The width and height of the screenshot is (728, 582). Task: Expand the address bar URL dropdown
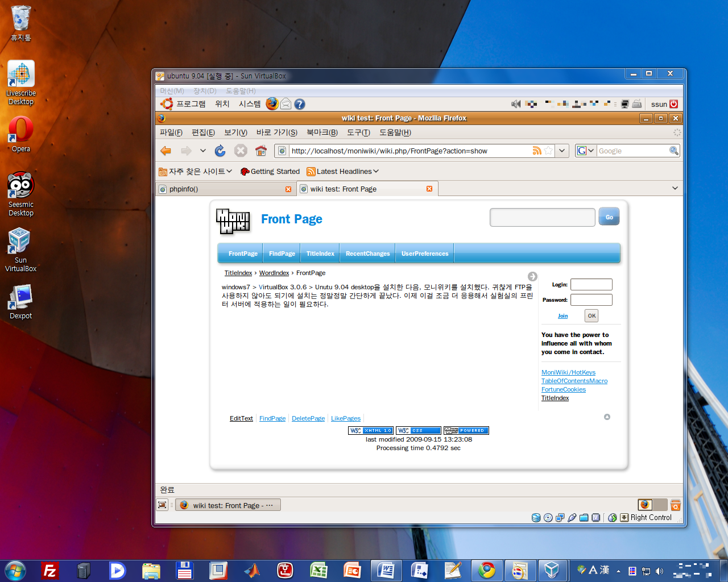[x=562, y=151]
